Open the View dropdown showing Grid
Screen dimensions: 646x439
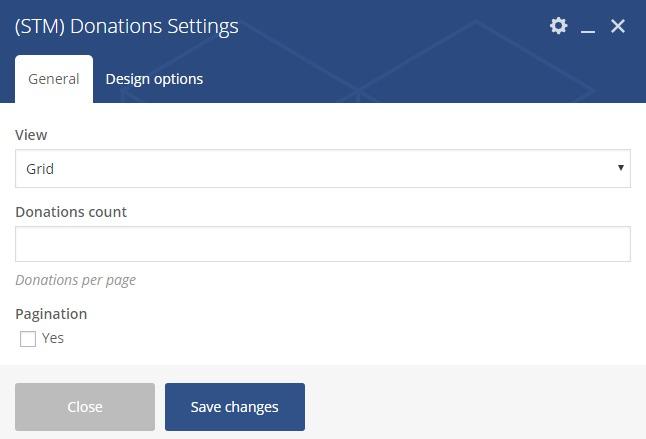322,169
